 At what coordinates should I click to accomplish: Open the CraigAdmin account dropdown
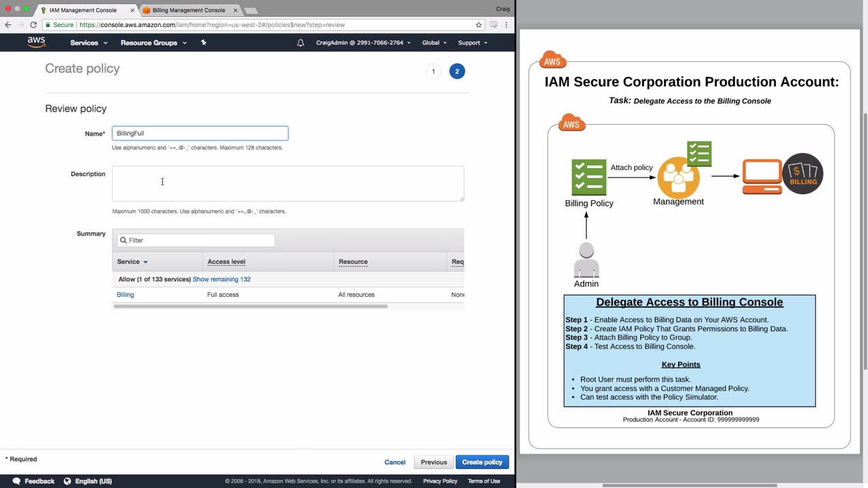tap(363, 43)
